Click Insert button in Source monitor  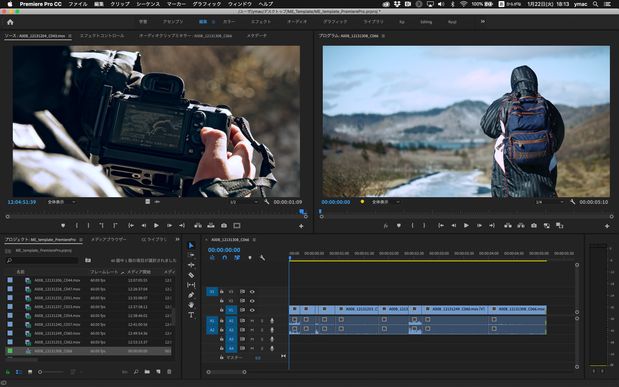point(198,225)
